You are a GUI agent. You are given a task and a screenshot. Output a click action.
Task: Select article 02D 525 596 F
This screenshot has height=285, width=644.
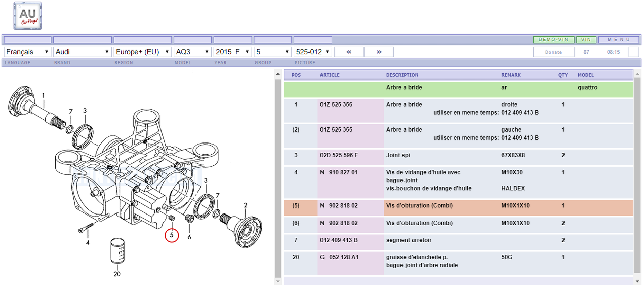(339, 155)
